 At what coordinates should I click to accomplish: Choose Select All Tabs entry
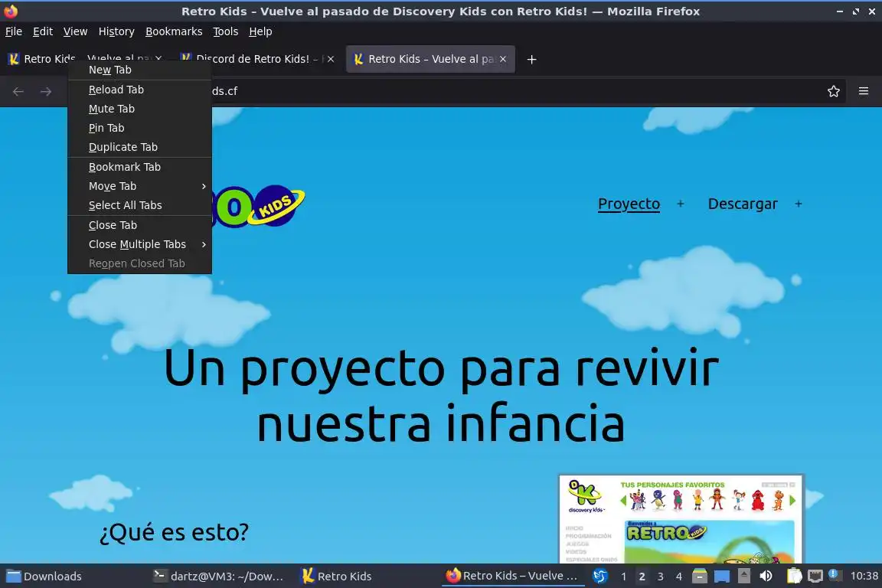[139, 205]
